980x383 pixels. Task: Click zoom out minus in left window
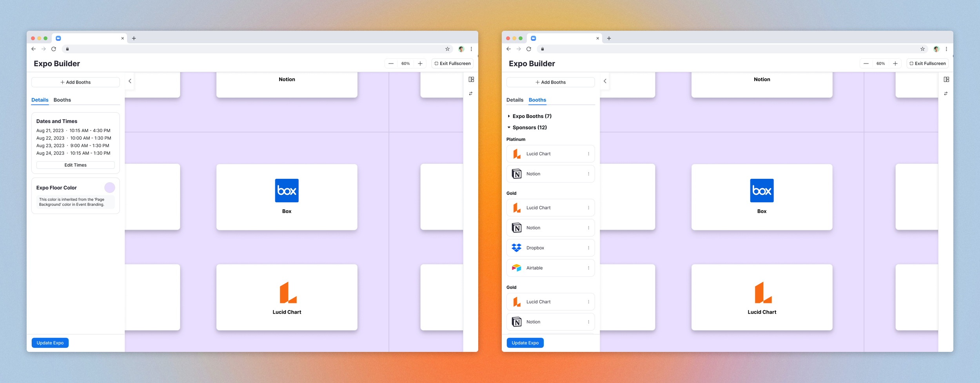click(391, 64)
